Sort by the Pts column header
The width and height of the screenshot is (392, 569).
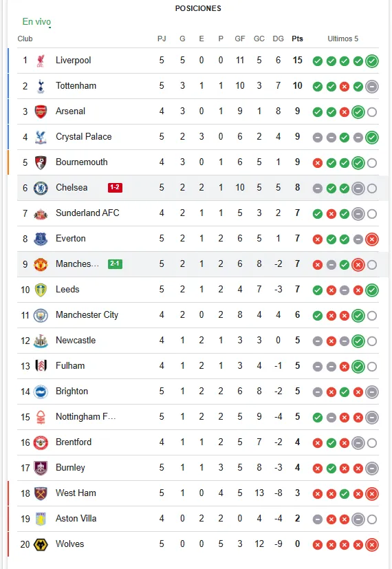297,39
